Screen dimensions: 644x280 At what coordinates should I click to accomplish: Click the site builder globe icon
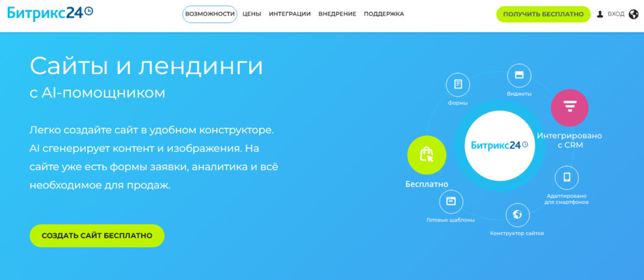[x=517, y=214]
